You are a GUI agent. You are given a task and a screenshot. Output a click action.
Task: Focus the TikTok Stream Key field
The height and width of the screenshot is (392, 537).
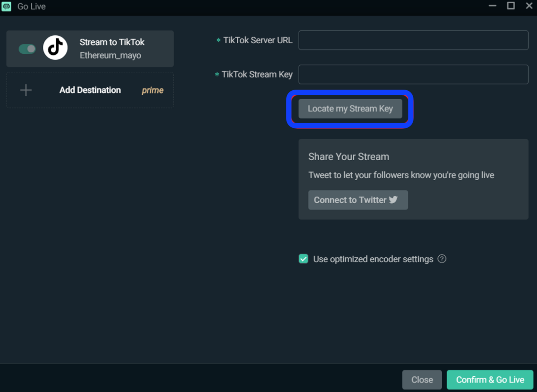coord(413,74)
